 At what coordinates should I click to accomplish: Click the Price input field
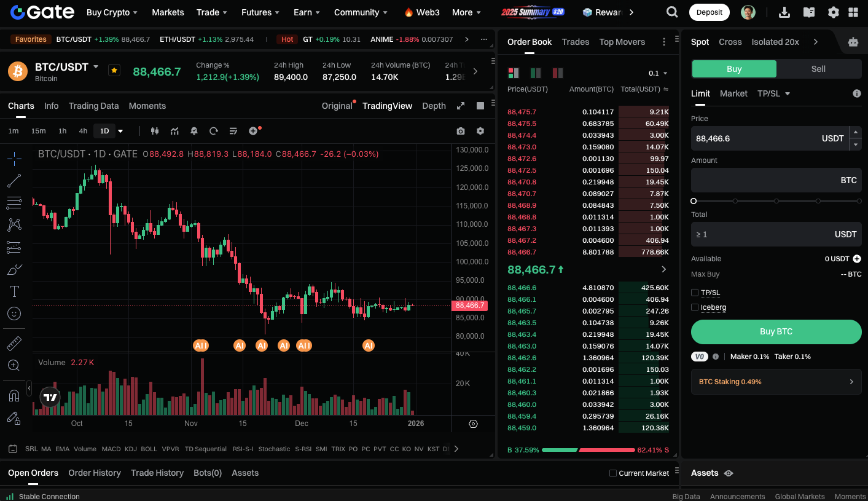(770, 138)
